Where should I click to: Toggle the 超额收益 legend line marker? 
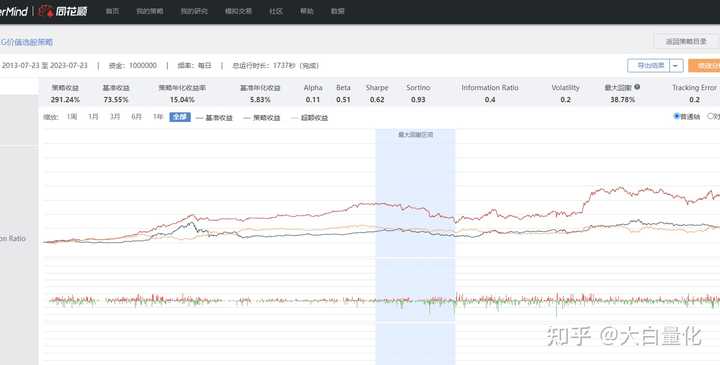click(x=294, y=118)
